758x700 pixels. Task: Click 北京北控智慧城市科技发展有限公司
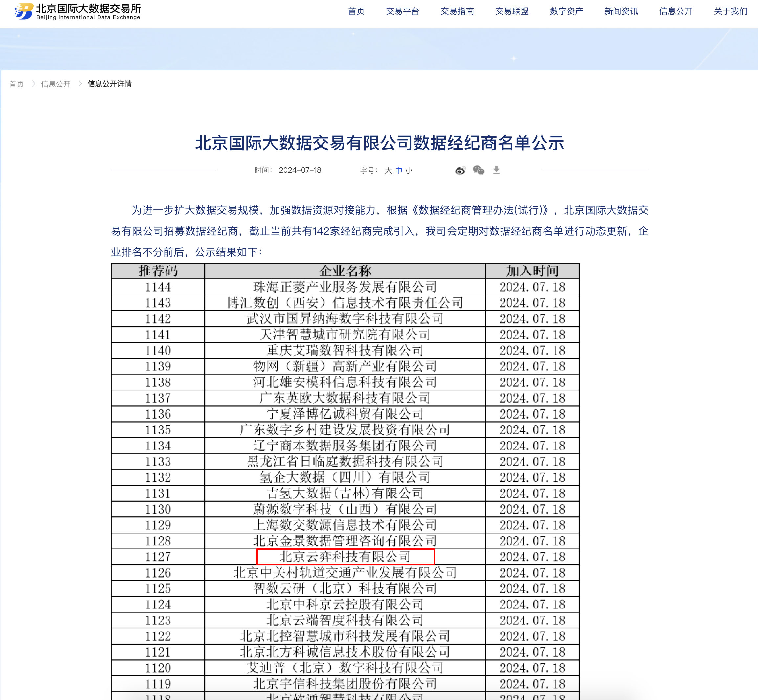[x=345, y=636]
